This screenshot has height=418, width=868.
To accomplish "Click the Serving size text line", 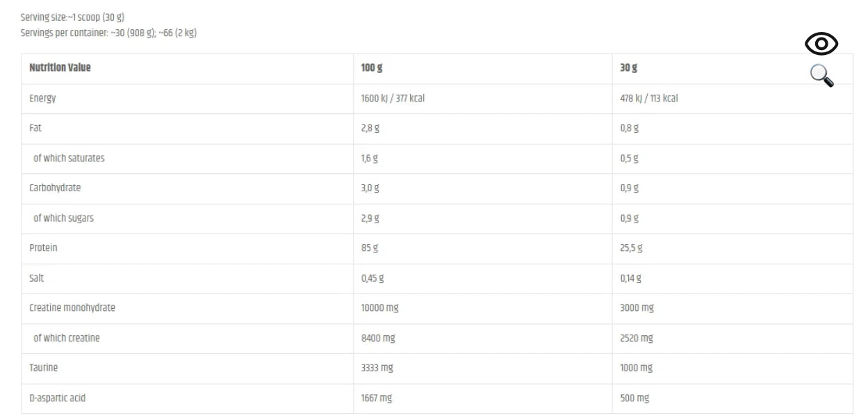I will pos(72,17).
